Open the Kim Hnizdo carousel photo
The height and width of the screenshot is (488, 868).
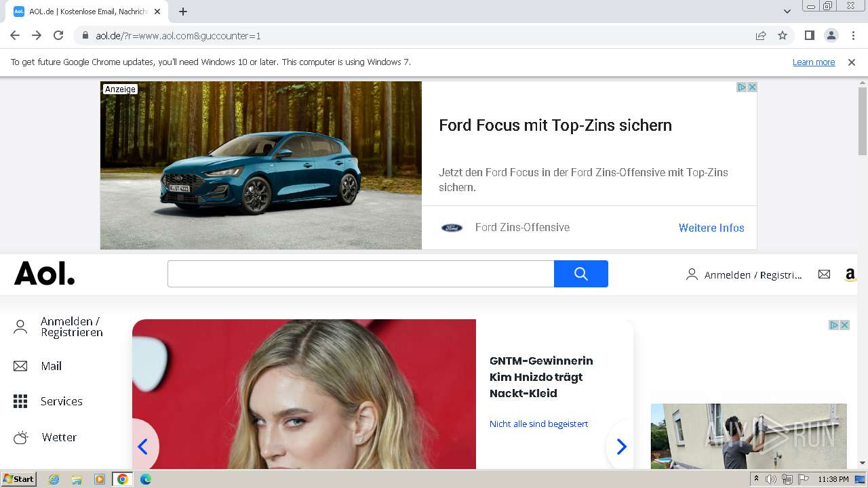[304, 394]
